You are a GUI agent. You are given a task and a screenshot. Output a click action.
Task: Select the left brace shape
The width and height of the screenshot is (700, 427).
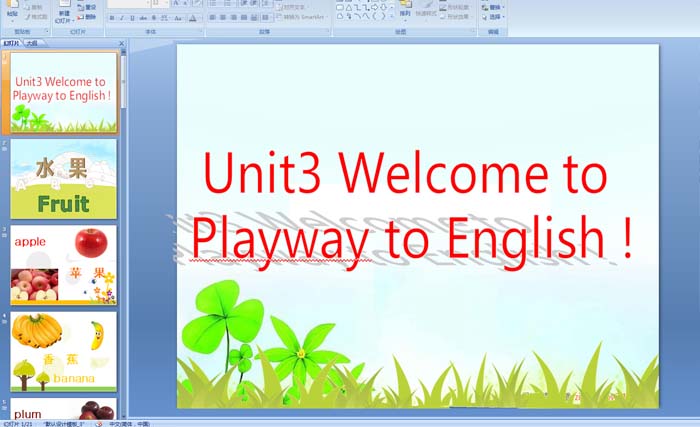(374, 16)
